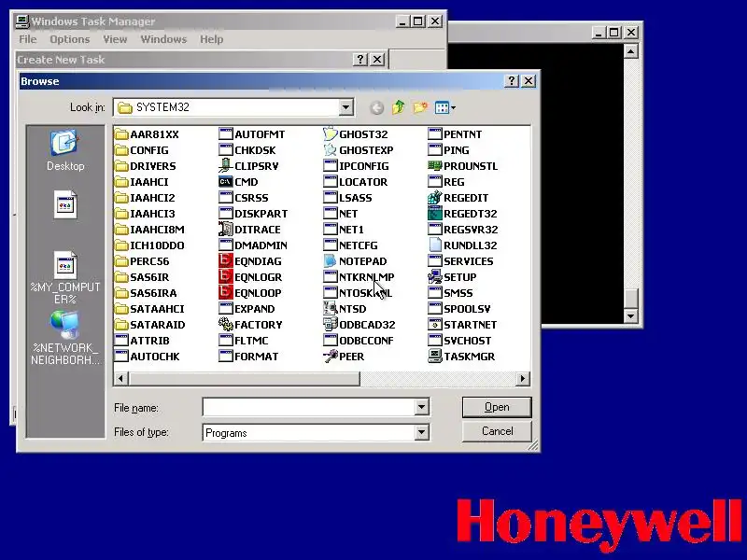Viewport: 747px width, 560px height.
Task: Click the Browse dialog help question button
Action: pyautogui.click(x=512, y=81)
